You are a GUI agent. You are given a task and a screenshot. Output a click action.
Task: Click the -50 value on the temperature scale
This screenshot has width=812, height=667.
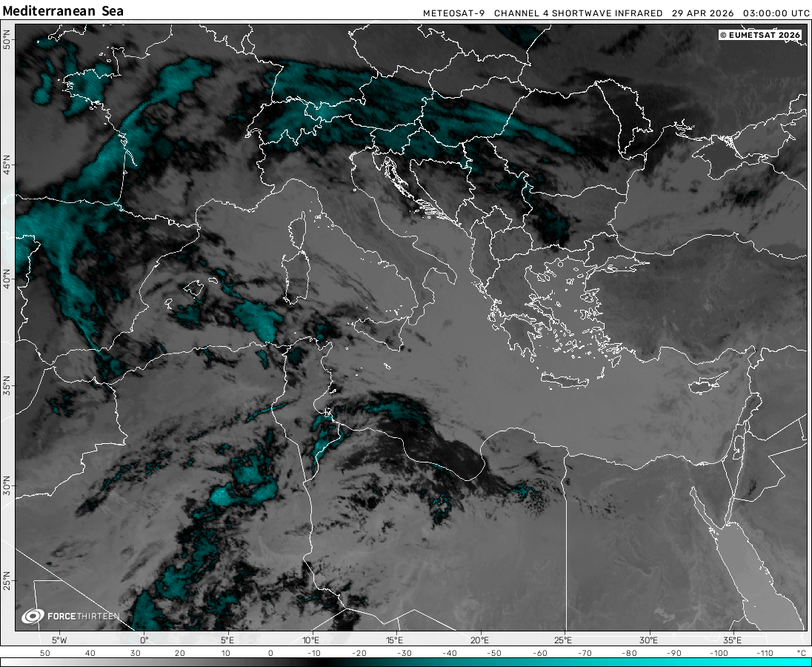(496, 653)
